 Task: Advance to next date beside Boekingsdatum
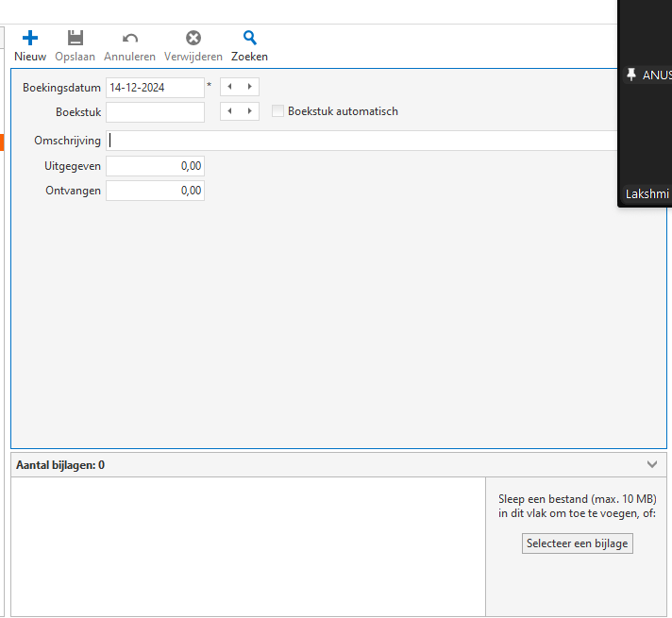tap(249, 87)
